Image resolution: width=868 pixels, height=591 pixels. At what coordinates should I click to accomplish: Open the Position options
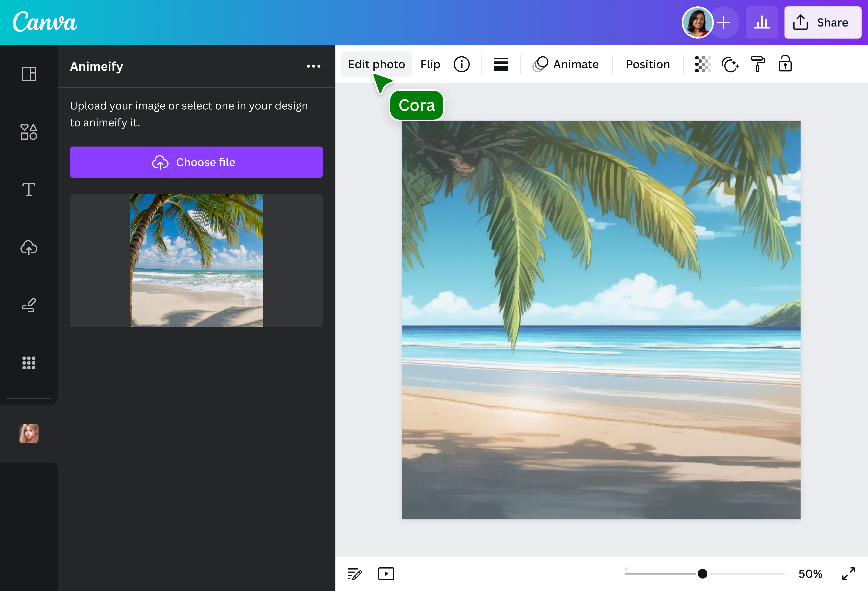click(647, 64)
